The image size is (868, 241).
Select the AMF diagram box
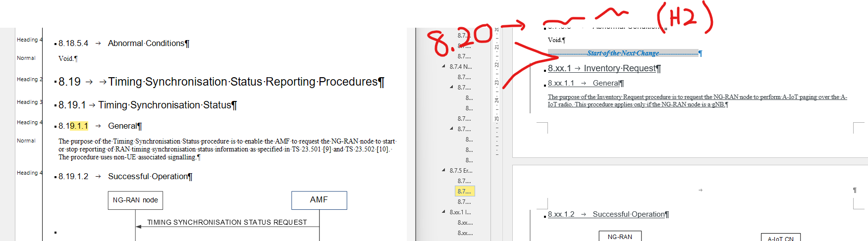[x=319, y=200]
